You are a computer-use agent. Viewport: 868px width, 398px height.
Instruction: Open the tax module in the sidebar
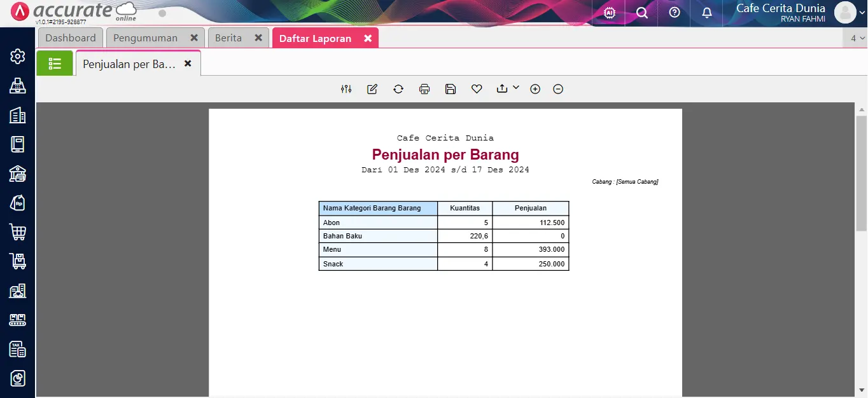17,349
